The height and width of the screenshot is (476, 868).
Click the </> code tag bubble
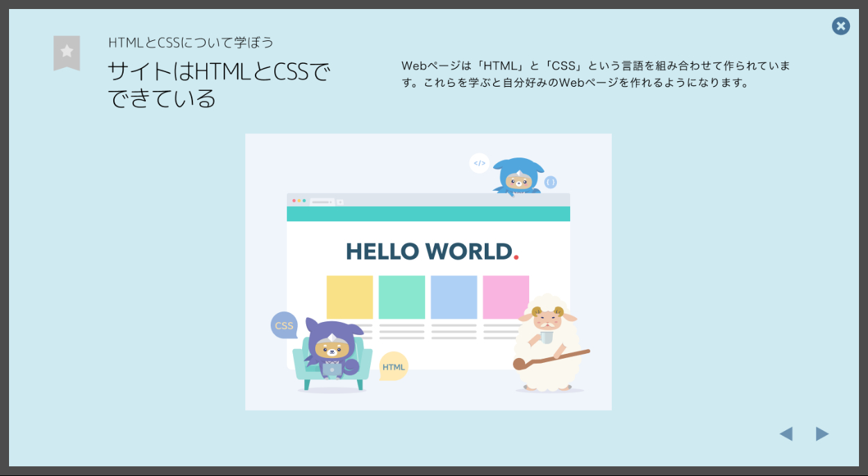(479, 163)
